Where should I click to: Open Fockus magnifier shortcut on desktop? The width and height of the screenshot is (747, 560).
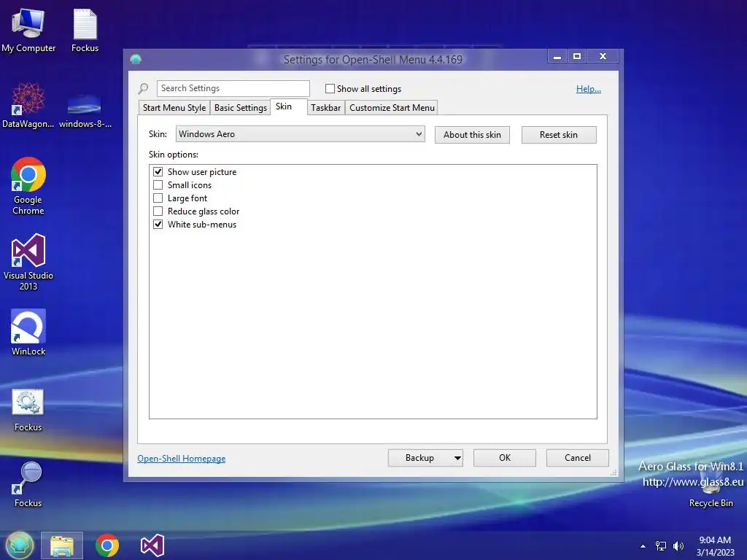(x=28, y=485)
